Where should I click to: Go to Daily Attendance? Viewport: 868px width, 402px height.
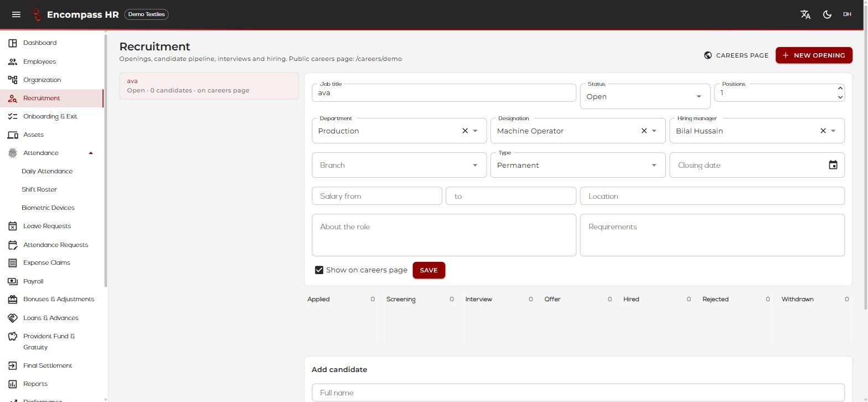click(x=47, y=171)
